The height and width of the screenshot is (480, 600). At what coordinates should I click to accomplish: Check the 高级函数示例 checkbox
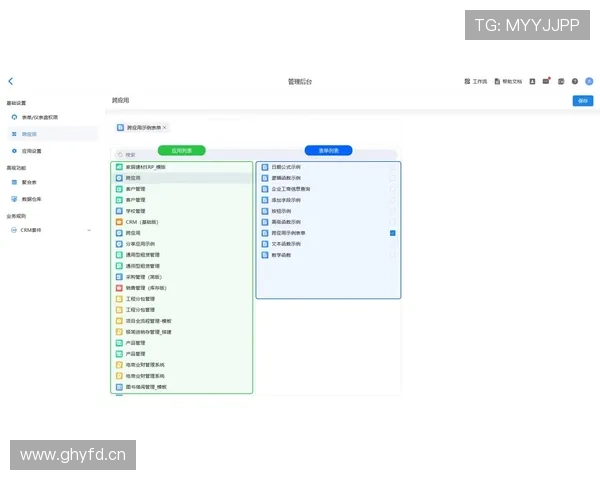tap(393, 222)
